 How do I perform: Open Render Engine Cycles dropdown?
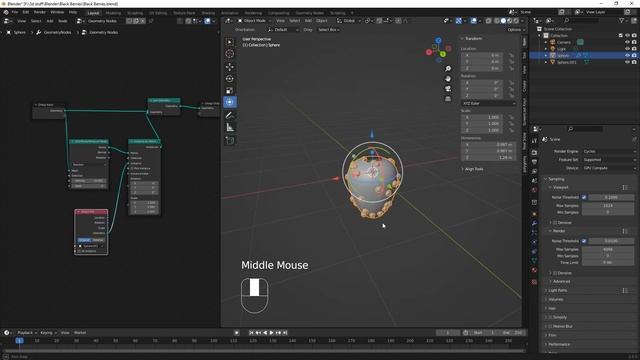[x=609, y=151]
